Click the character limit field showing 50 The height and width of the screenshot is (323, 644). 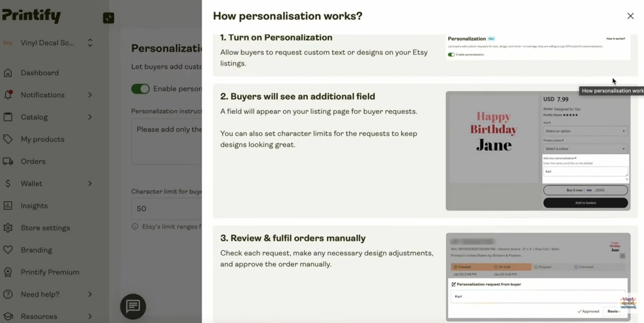pyautogui.click(x=167, y=209)
